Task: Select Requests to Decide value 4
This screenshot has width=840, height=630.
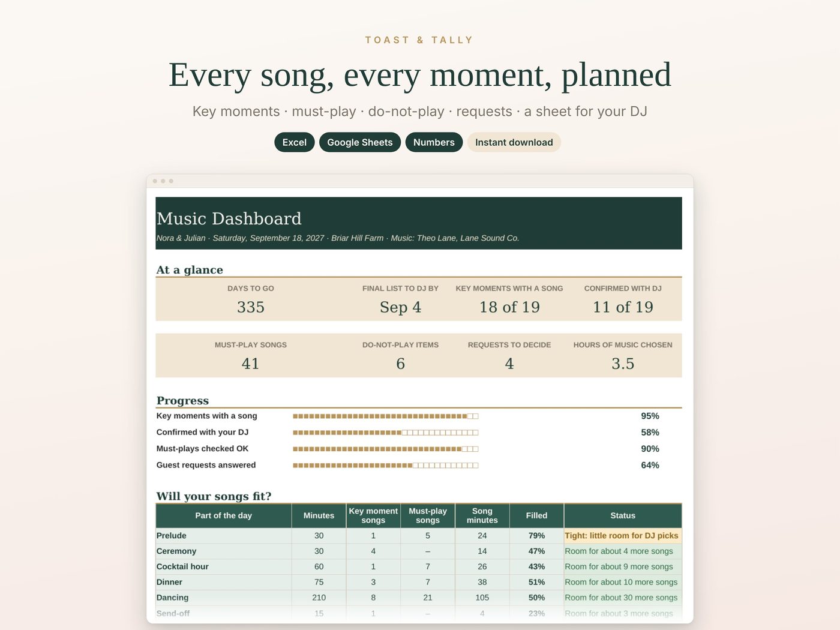Action: click(x=509, y=364)
